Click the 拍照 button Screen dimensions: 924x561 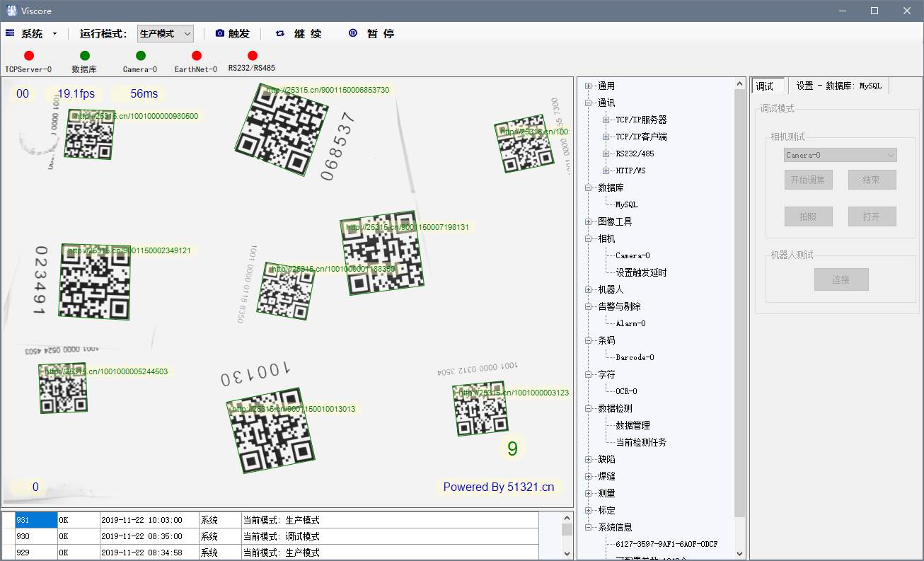point(808,216)
